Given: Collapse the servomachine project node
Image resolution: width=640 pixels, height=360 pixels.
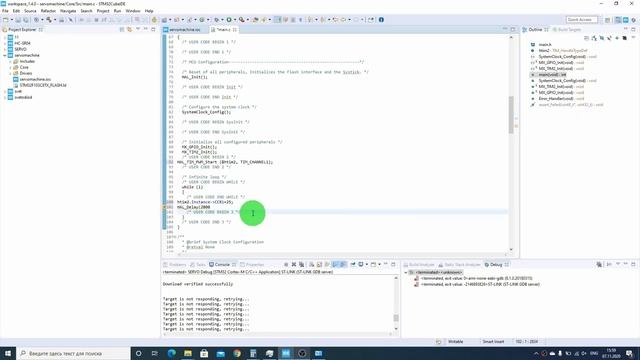Looking at the screenshot, I should (x=5, y=55).
